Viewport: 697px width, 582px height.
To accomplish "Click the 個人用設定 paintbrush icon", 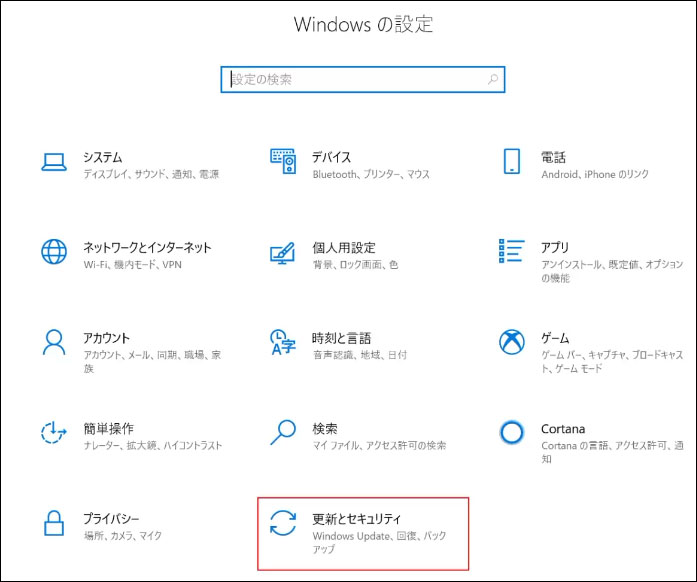I will (283, 253).
